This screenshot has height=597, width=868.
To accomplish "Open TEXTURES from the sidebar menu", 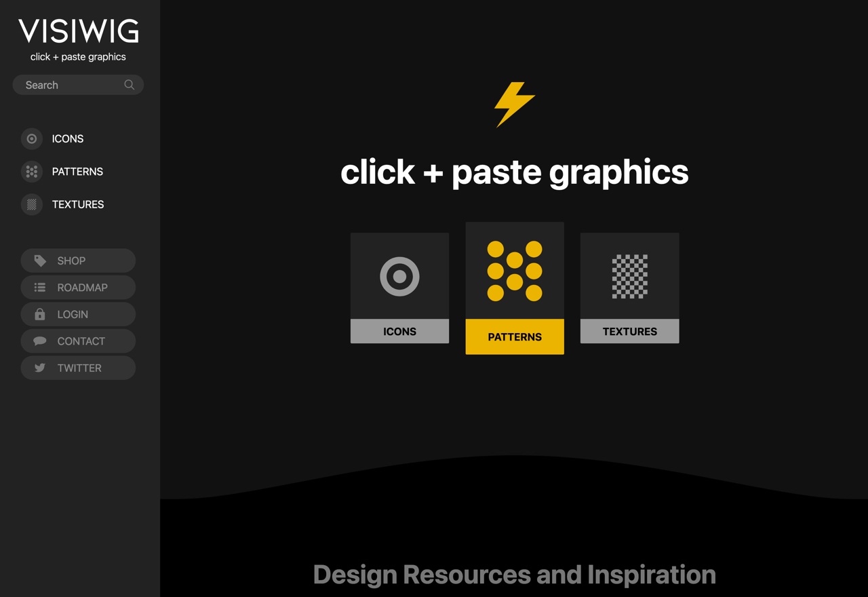I will point(78,204).
